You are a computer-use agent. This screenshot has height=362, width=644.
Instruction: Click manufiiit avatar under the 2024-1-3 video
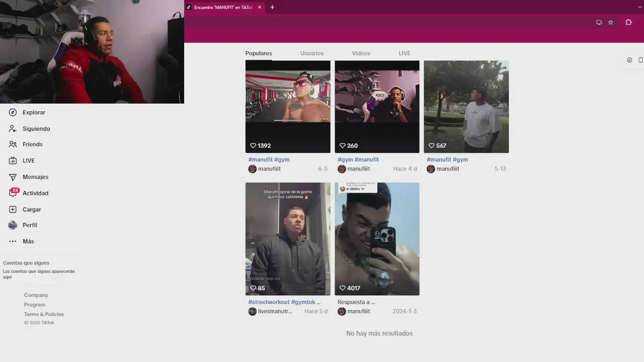click(342, 311)
